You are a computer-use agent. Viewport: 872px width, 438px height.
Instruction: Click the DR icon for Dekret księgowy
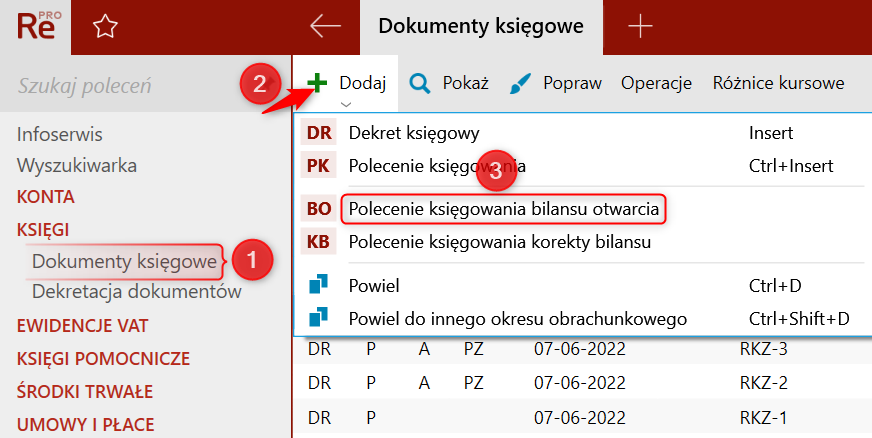(319, 133)
